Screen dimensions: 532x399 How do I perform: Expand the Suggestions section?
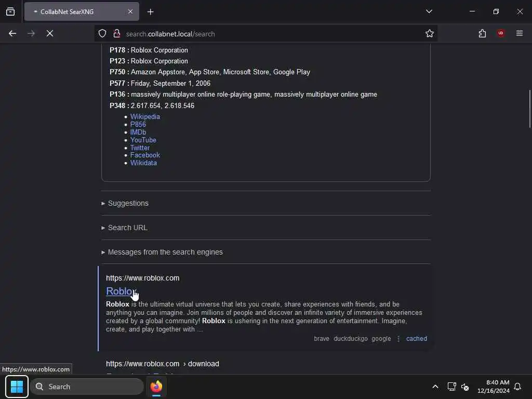[128, 203]
